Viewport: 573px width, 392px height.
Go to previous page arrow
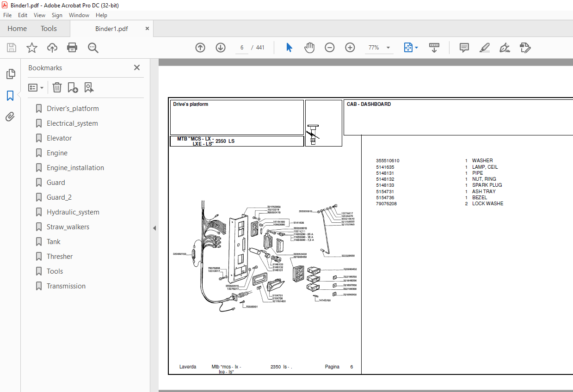[200, 48]
